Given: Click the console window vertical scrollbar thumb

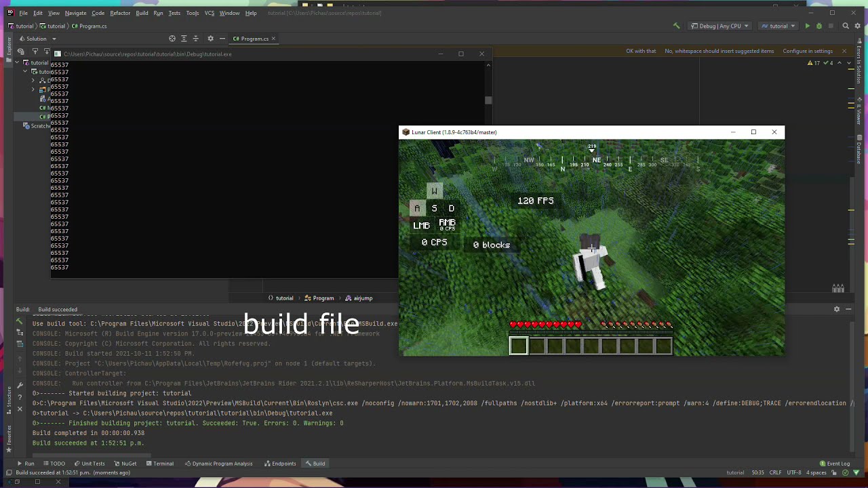Looking at the screenshot, I should (x=488, y=100).
